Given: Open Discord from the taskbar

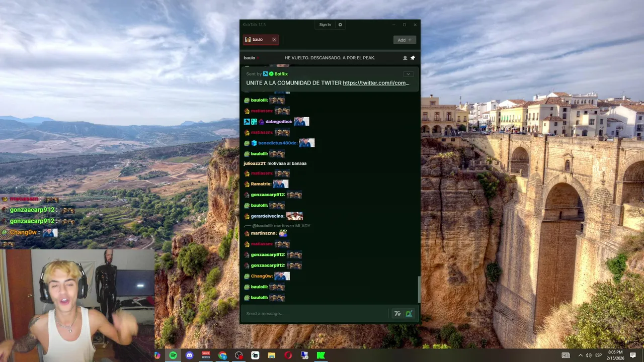Looking at the screenshot, I should point(189,355).
